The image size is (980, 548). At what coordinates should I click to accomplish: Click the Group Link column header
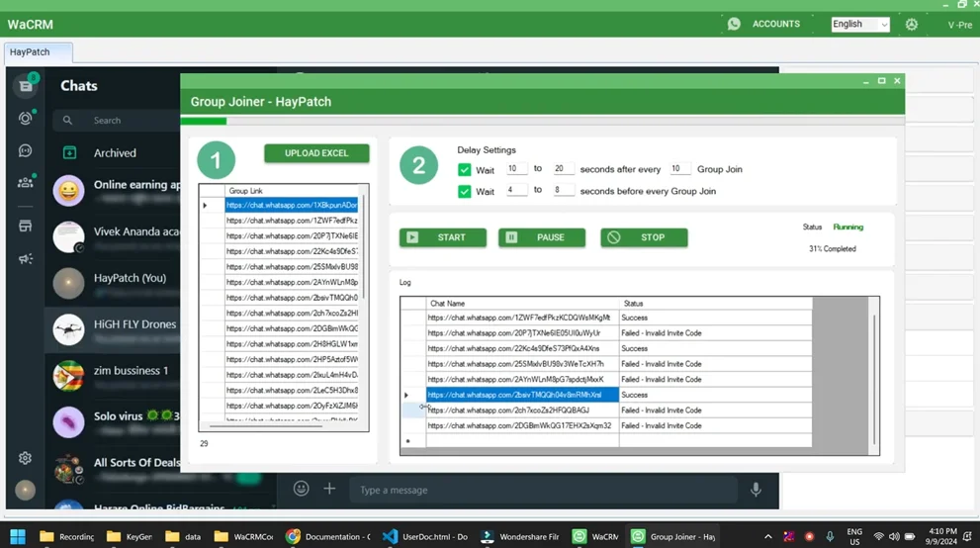(x=292, y=191)
